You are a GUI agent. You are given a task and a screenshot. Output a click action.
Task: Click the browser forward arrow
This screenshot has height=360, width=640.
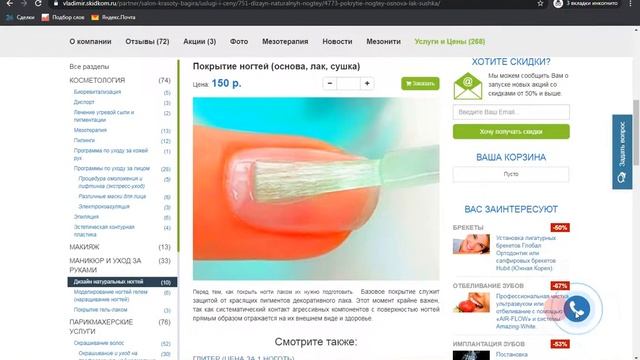[23, 3]
